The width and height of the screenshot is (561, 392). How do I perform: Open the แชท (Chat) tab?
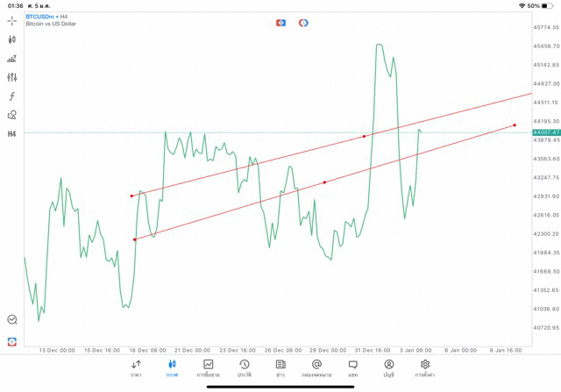[x=352, y=368]
